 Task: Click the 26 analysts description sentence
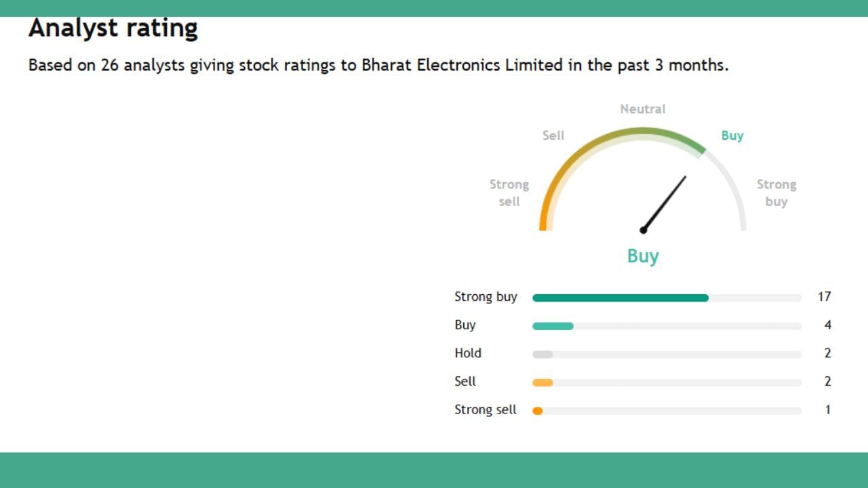coord(378,66)
